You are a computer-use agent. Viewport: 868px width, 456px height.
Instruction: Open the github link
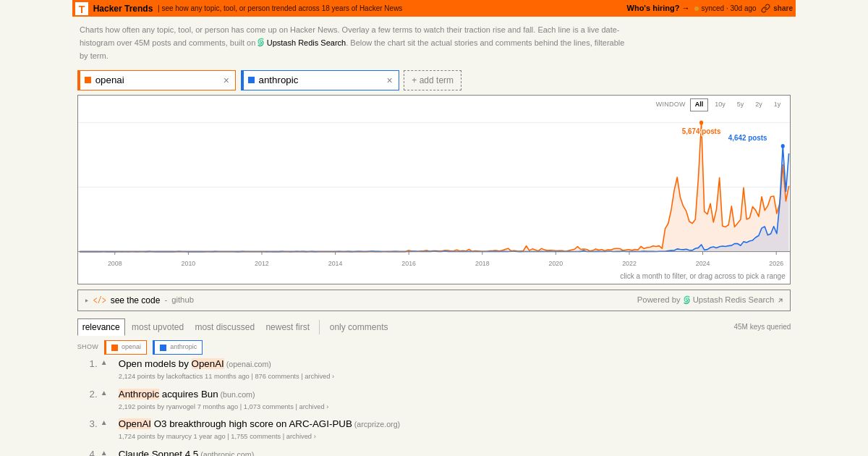coord(182,300)
